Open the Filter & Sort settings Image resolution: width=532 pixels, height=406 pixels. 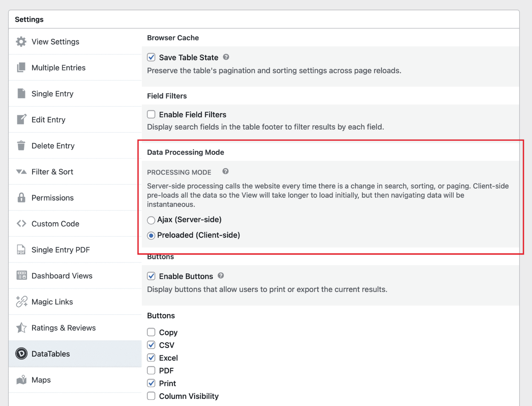point(52,172)
